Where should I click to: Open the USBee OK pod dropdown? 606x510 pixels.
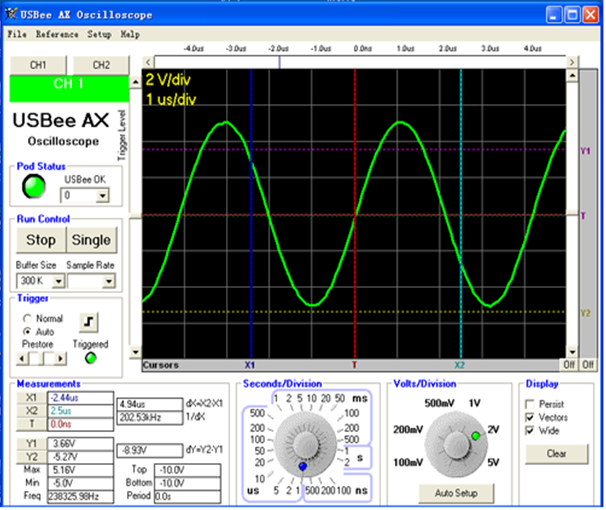pos(105,194)
